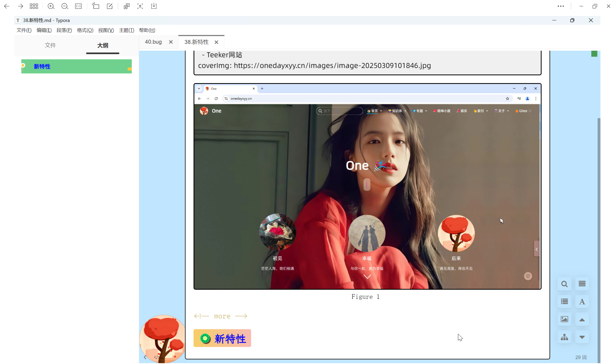Collapse sidebar with bottom left chevron

pyautogui.click(x=145, y=357)
